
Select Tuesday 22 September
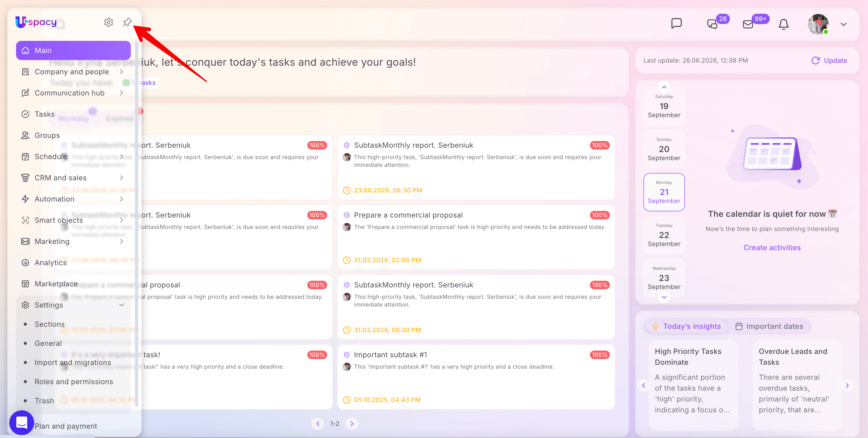(x=664, y=235)
